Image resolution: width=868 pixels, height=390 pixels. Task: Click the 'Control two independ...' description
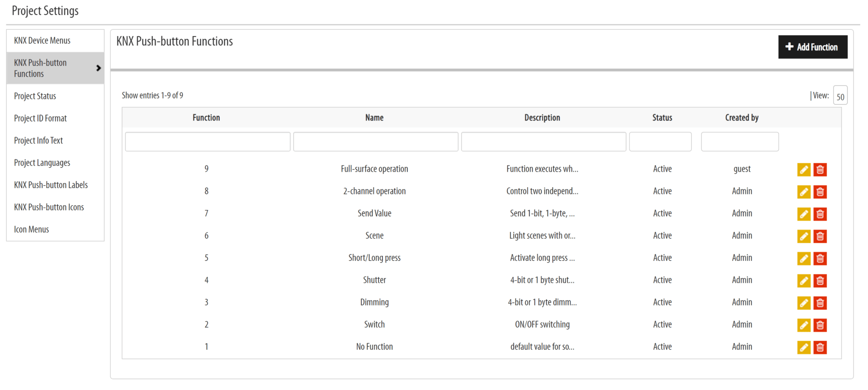click(x=542, y=191)
